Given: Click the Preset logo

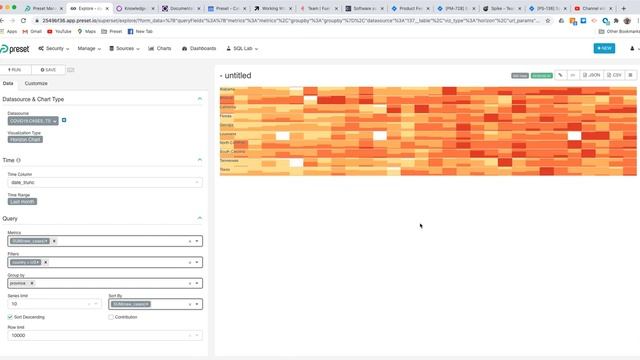Looking at the screenshot, I should pos(15,49).
